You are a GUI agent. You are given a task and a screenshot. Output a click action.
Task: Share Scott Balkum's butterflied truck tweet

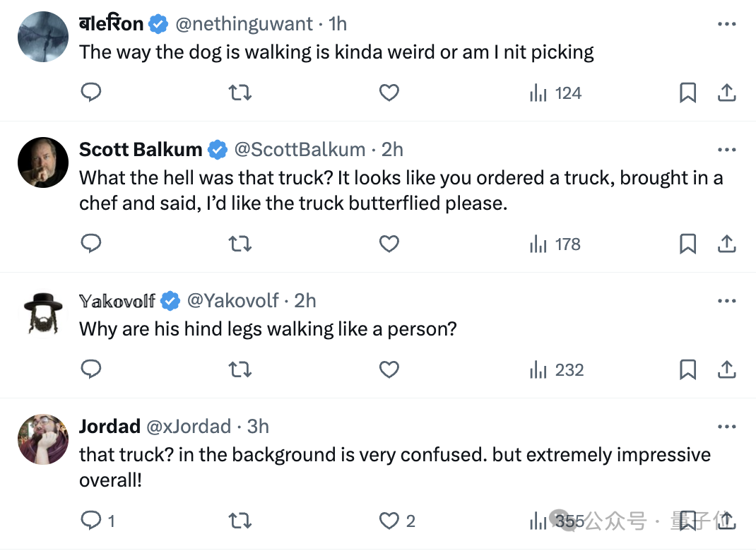(727, 244)
